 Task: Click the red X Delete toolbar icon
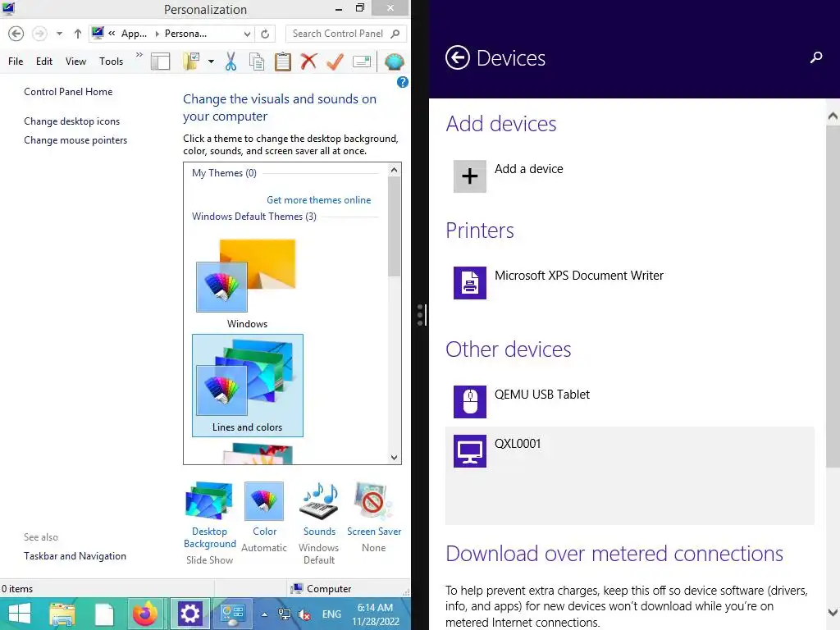pos(308,62)
